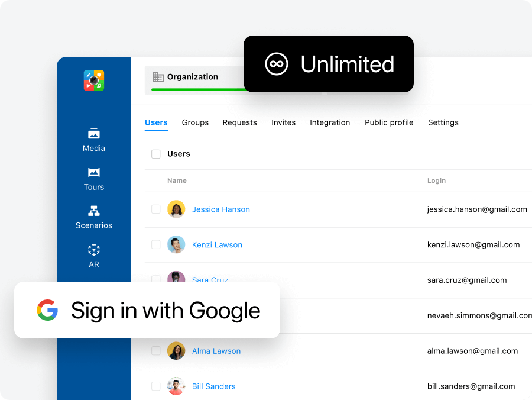
Task: Check the Jessica Hanson row checkbox
Action: (155, 209)
